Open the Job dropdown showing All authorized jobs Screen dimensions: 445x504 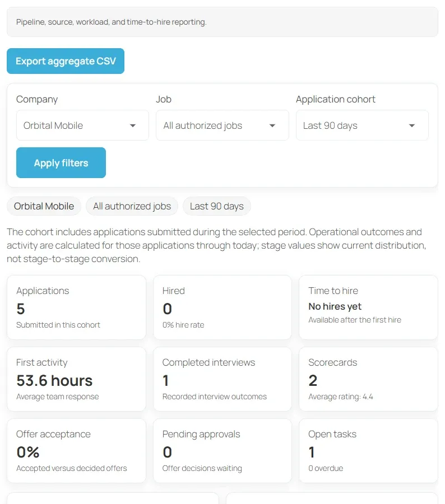coord(222,125)
